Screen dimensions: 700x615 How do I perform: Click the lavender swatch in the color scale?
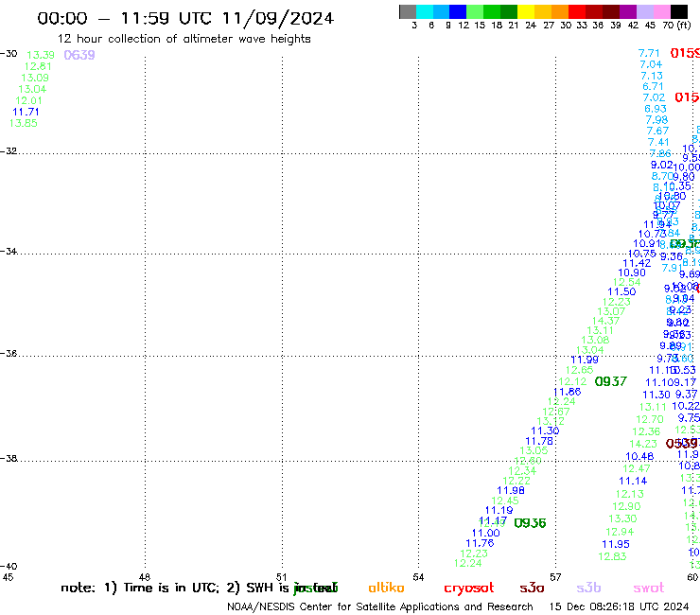pyautogui.click(x=644, y=11)
